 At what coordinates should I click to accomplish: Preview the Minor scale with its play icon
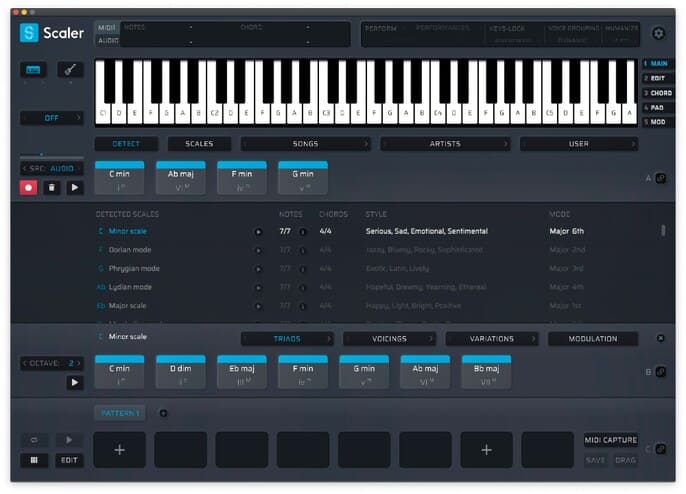[x=258, y=231]
